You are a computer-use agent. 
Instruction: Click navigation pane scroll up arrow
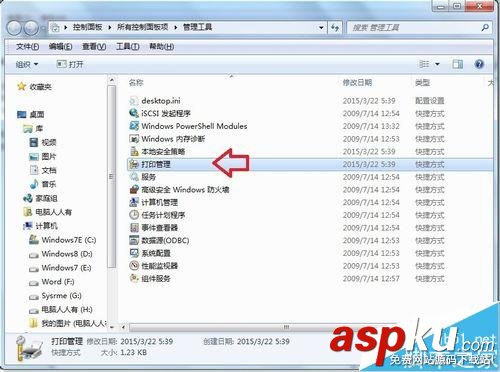pyautogui.click(x=112, y=80)
